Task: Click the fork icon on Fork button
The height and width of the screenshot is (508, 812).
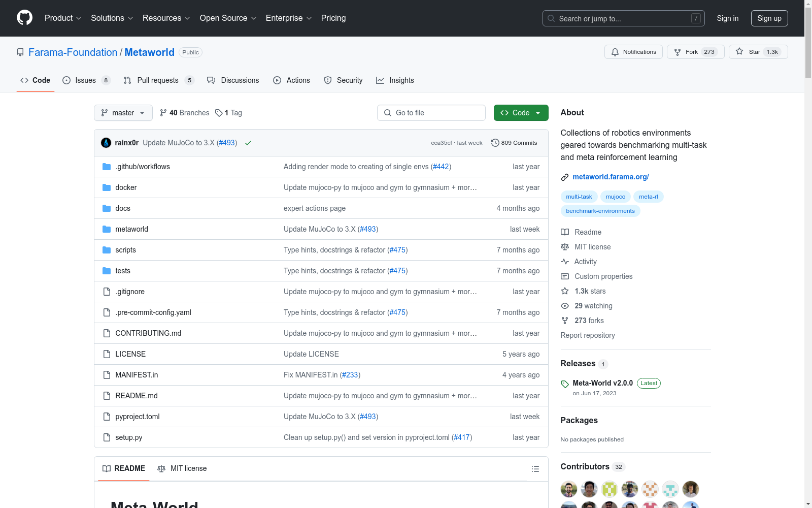Action: click(678, 52)
